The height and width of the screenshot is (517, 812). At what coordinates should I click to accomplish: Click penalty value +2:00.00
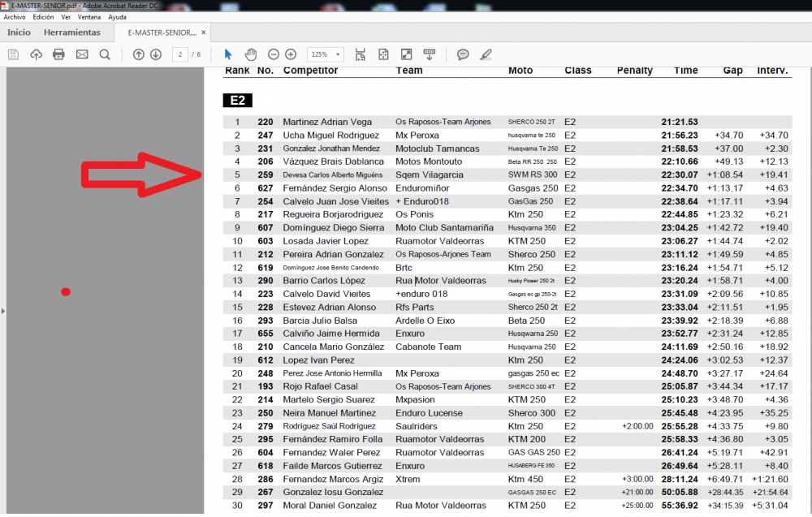(637, 426)
